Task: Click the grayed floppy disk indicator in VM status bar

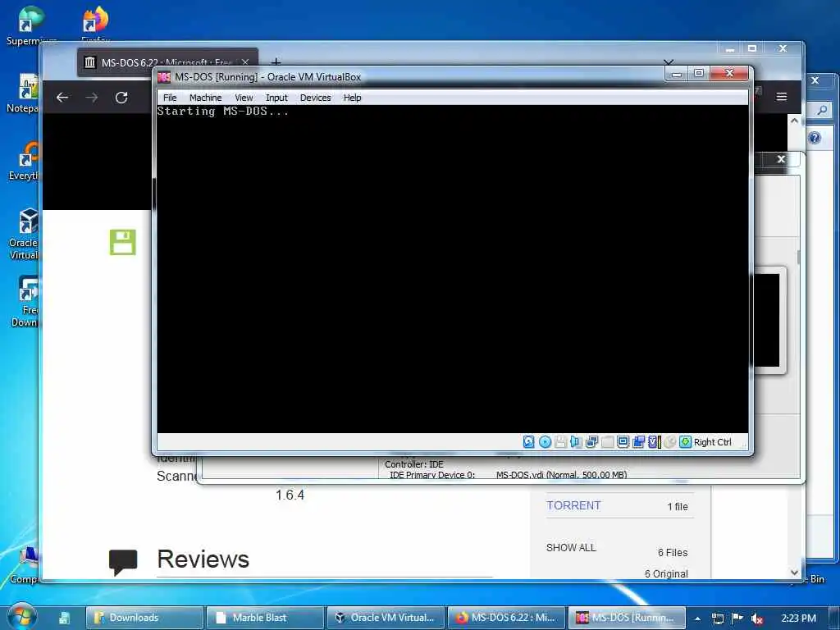Action: pyautogui.click(x=560, y=442)
